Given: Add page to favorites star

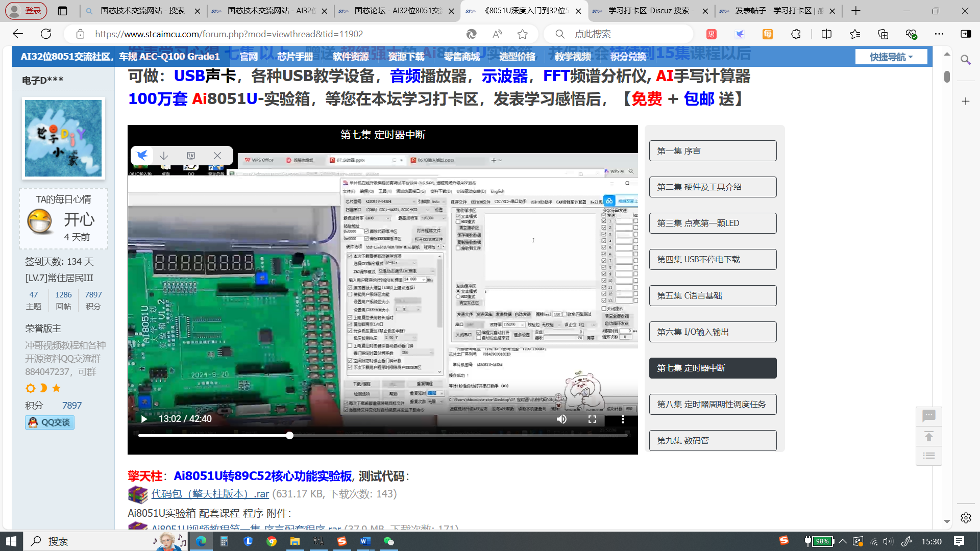Looking at the screenshot, I should [x=522, y=34].
